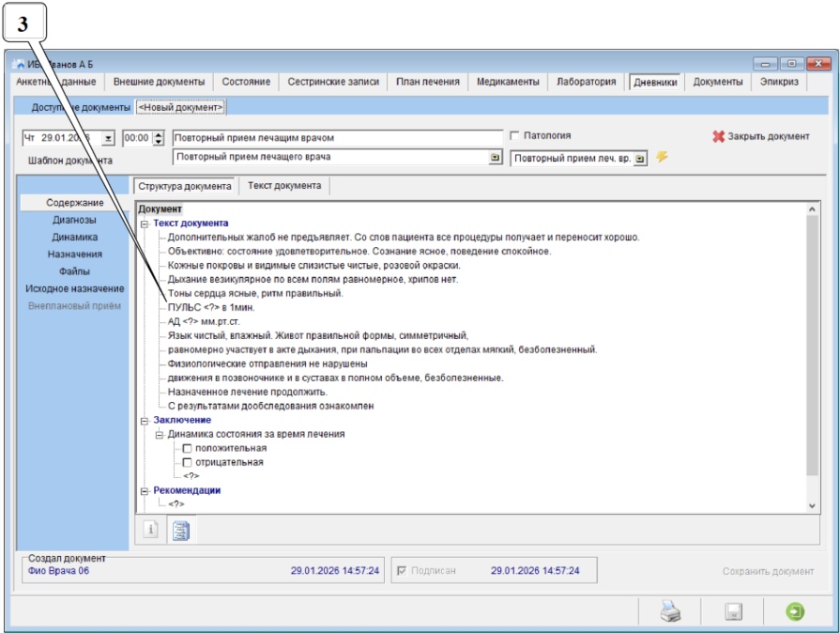
Task: Check the положительная dynamics option
Action: click(188, 448)
